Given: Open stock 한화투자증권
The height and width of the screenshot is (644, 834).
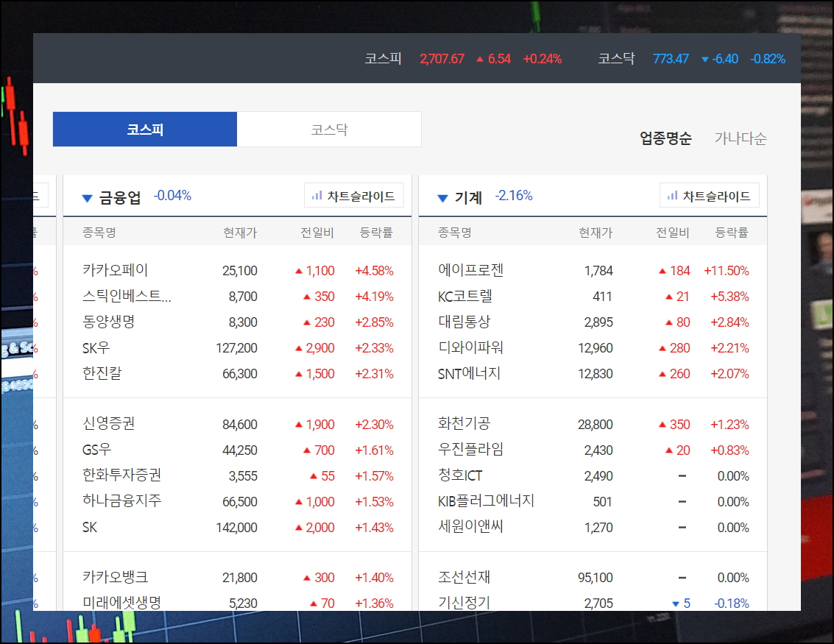Looking at the screenshot, I should 121,475.
